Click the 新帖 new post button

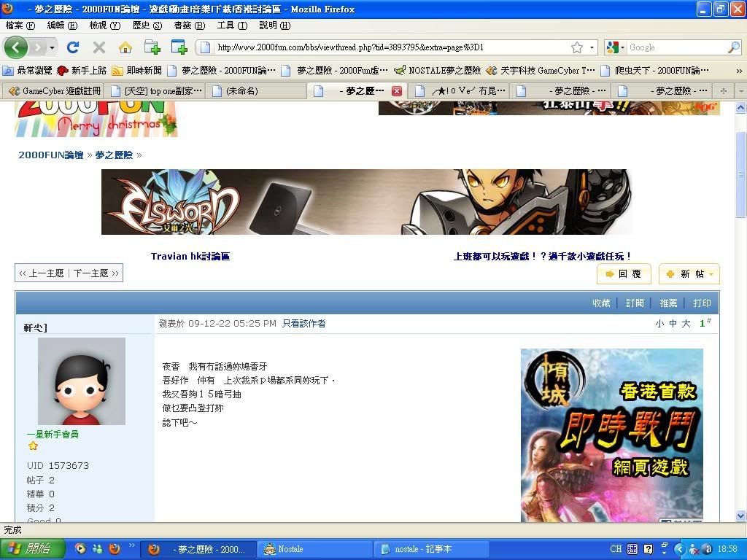coord(689,274)
